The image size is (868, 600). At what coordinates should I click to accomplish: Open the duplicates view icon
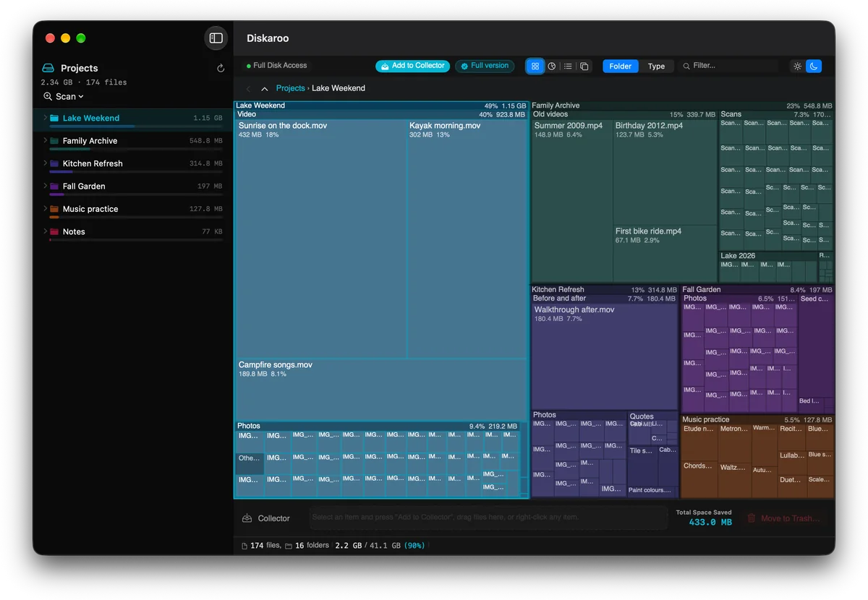click(x=584, y=66)
